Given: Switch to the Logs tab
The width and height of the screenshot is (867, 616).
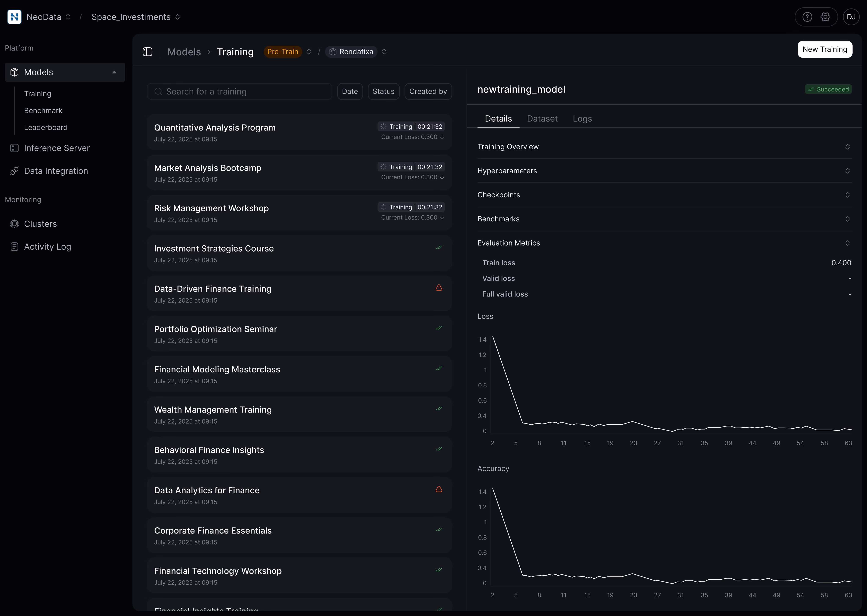Looking at the screenshot, I should tap(582, 119).
